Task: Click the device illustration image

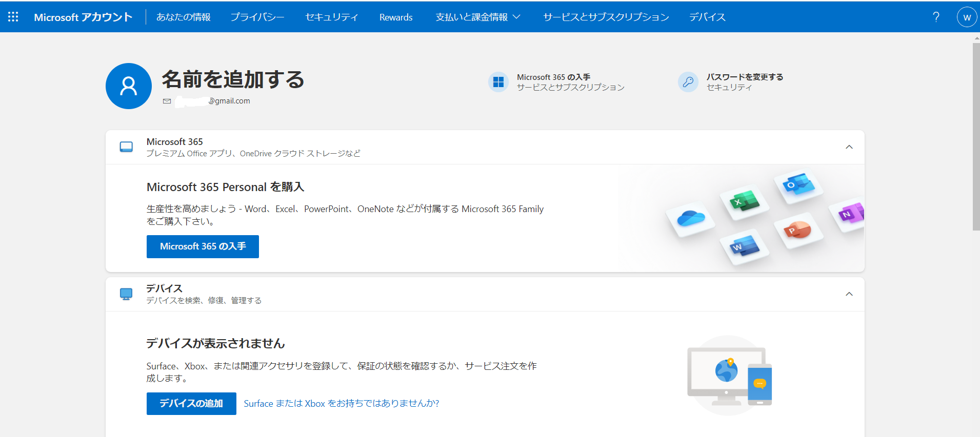Action: click(729, 376)
